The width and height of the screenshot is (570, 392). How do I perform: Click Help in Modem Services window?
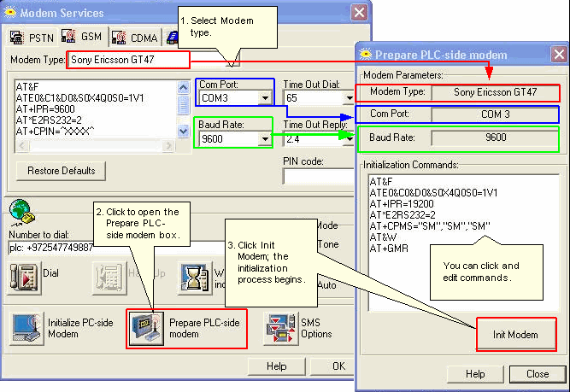(x=276, y=366)
